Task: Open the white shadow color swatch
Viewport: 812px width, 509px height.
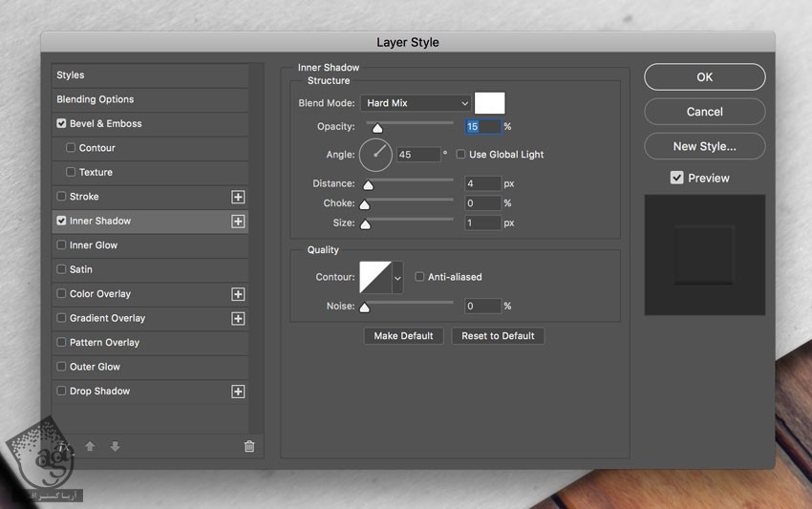Action: click(489, 103)
